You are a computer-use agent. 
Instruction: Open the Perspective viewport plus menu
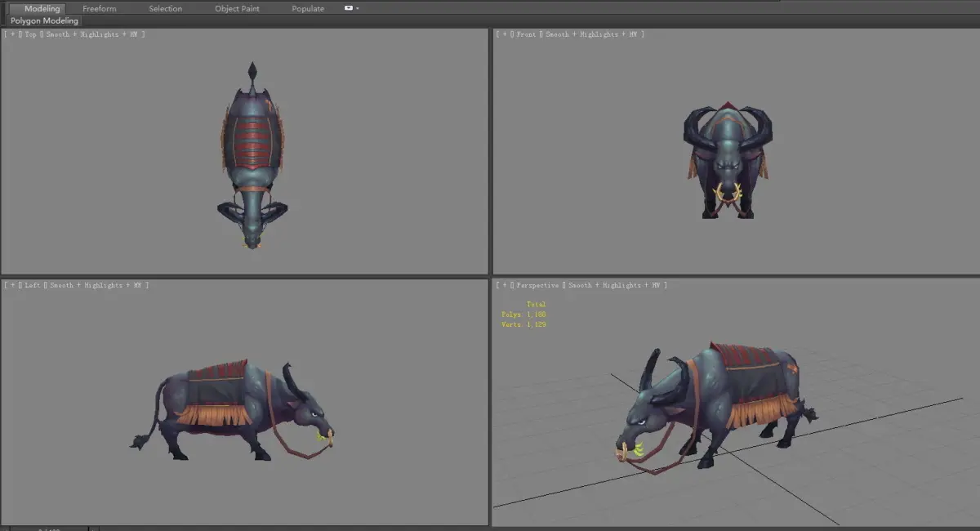point(505,285)
